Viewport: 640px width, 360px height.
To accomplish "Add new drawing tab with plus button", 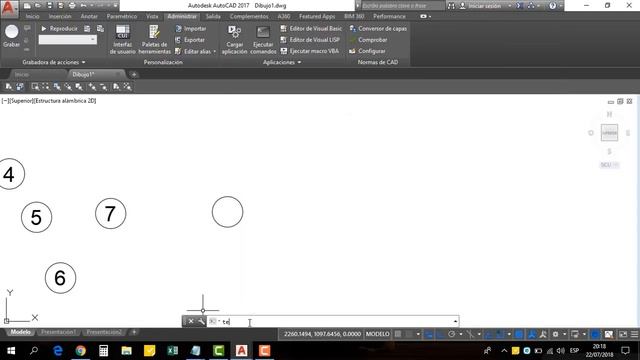I will (x=134, y=74).
